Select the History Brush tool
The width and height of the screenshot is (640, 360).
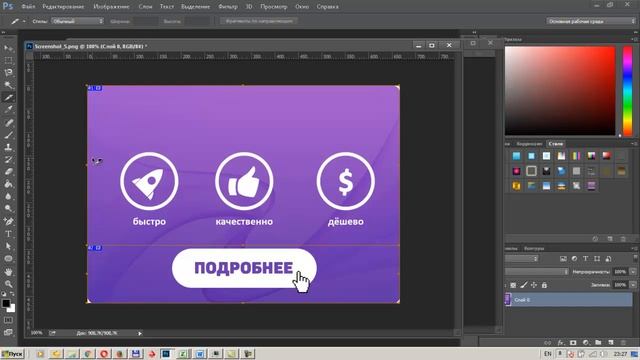tap(8, 159)
